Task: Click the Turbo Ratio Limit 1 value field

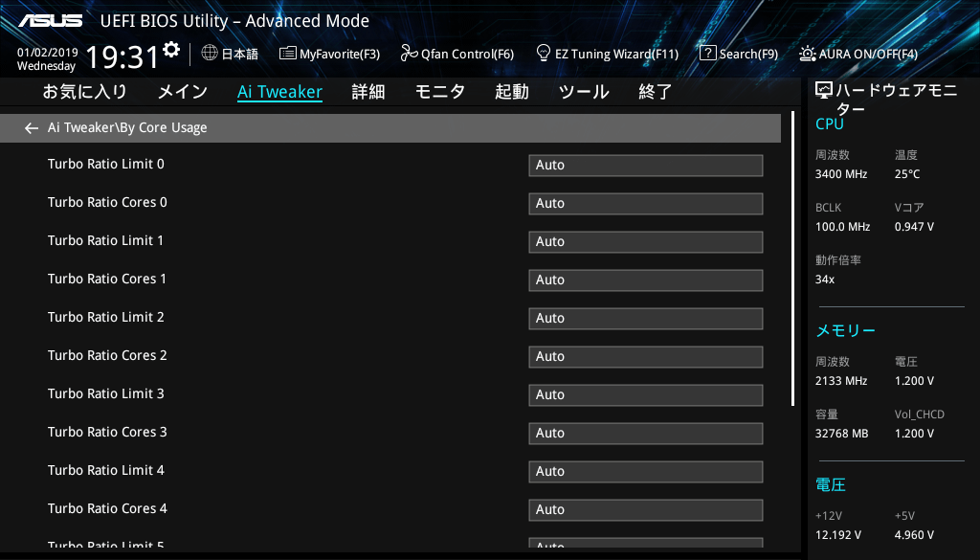Action: pos(646,242)
